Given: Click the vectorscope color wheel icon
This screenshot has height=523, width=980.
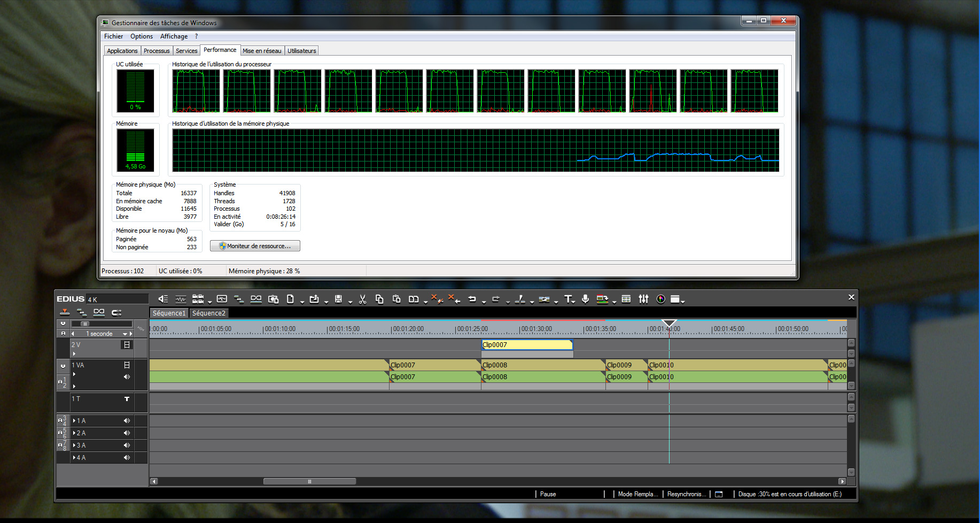Looking at the screenshot, I should click(x=660, y=299).
